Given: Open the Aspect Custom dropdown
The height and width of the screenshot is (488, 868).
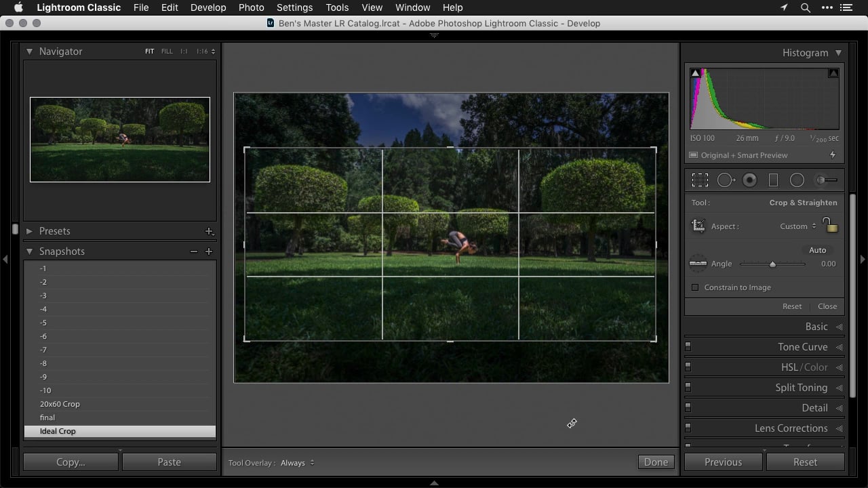Looking at the screenshot, I should pos(798,226).
